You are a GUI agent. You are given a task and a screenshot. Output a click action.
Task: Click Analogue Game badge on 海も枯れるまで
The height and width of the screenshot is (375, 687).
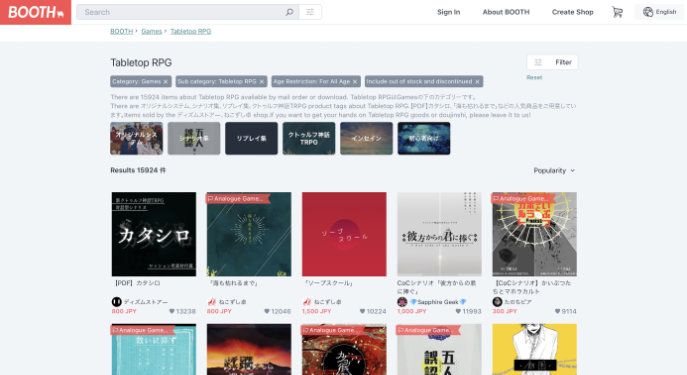(x=237, y=199)
